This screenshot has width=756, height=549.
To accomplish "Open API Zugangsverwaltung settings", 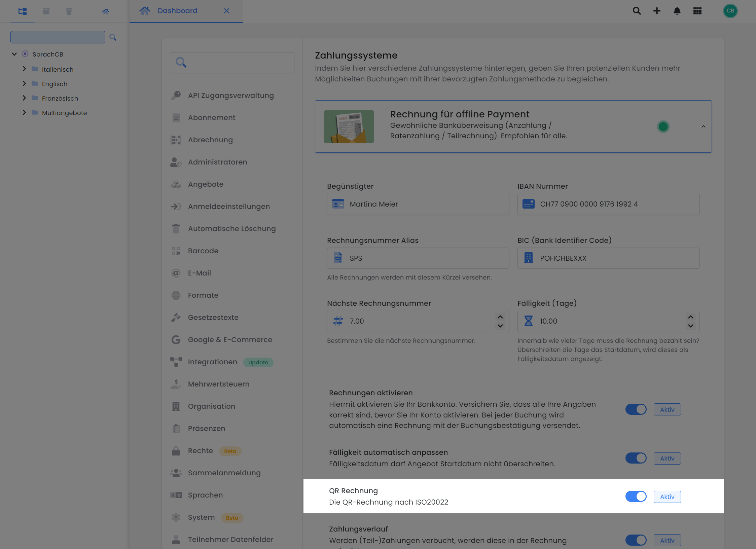I will click(x=231, y=95).
